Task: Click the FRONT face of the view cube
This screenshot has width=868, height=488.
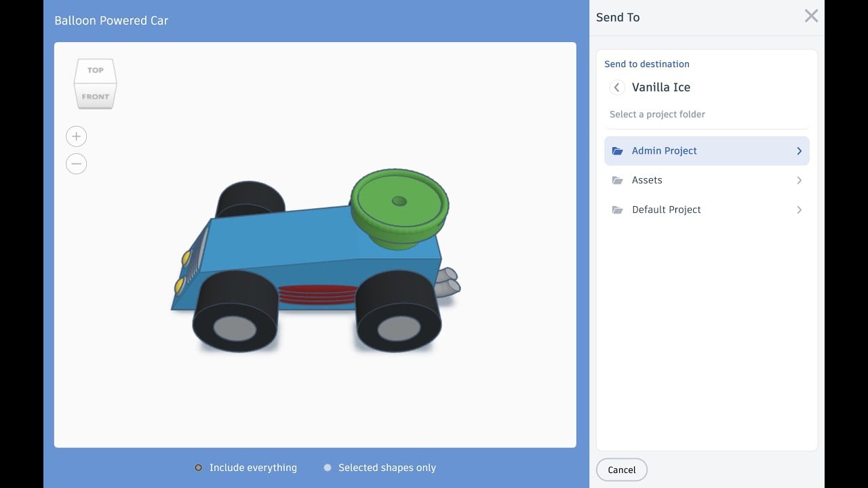Action: point(95,96)
